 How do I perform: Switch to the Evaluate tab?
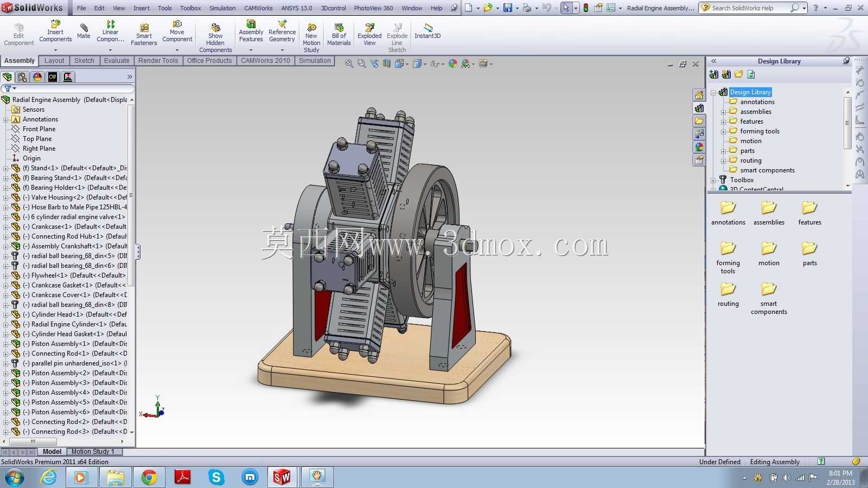click(117, 61)
